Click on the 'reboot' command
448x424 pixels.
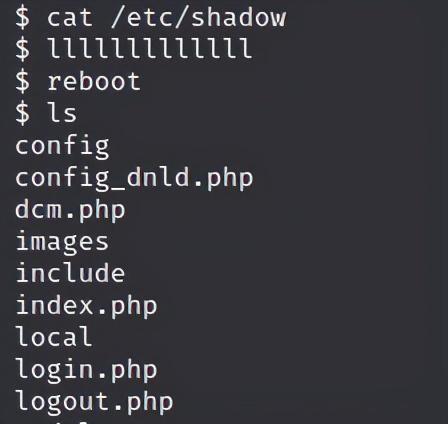94,81
